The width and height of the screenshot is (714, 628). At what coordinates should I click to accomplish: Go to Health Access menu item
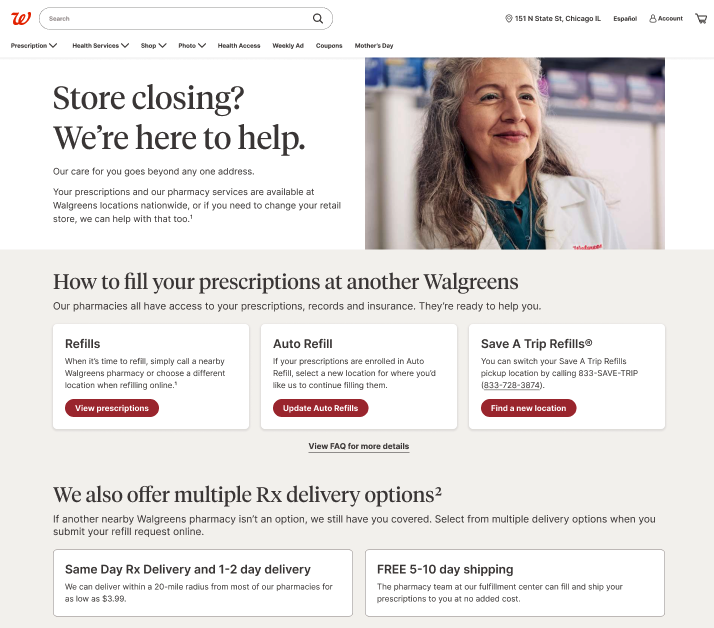(x=239, y=46)
